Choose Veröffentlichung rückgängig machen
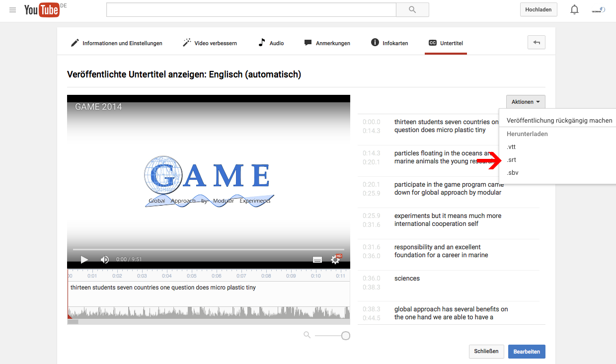 pos(559,121)
